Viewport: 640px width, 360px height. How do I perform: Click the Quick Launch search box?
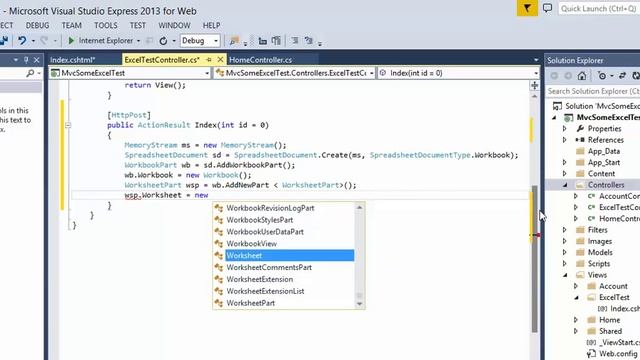point(598,9)
